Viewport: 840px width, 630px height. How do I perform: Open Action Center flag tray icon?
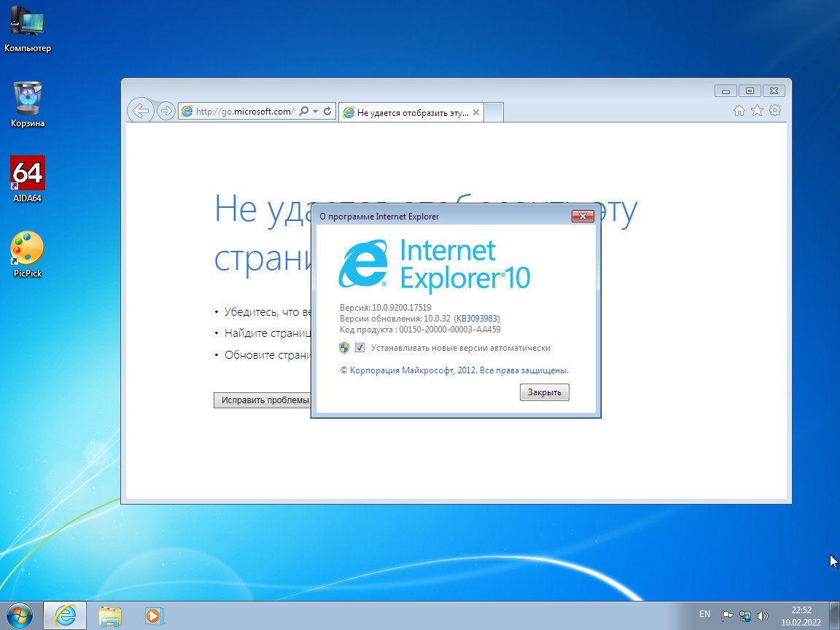pos(727,616)
